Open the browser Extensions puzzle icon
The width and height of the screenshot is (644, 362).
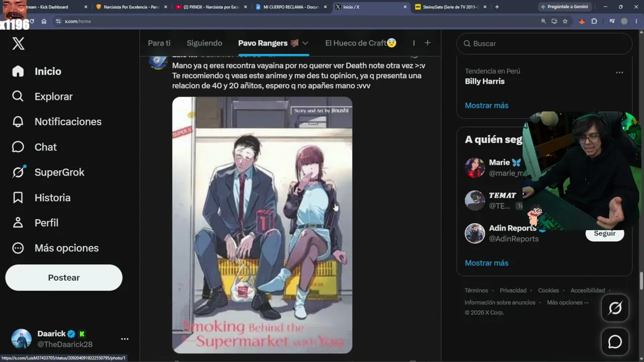(x=594, y=22)
